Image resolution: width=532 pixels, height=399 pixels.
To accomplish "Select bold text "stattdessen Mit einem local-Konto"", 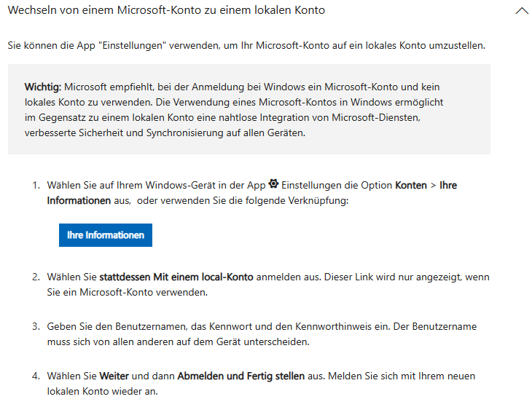I will click(176, 277).
